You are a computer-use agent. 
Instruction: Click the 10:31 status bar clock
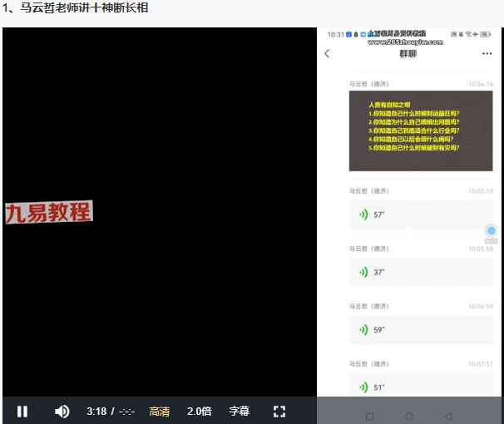point(336,35)
